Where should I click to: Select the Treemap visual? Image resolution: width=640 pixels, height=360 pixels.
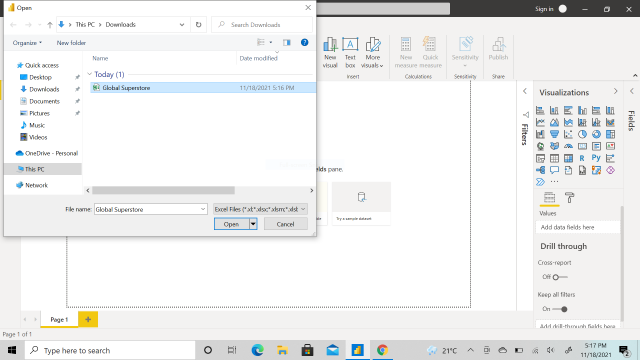(x=610, y=134)
